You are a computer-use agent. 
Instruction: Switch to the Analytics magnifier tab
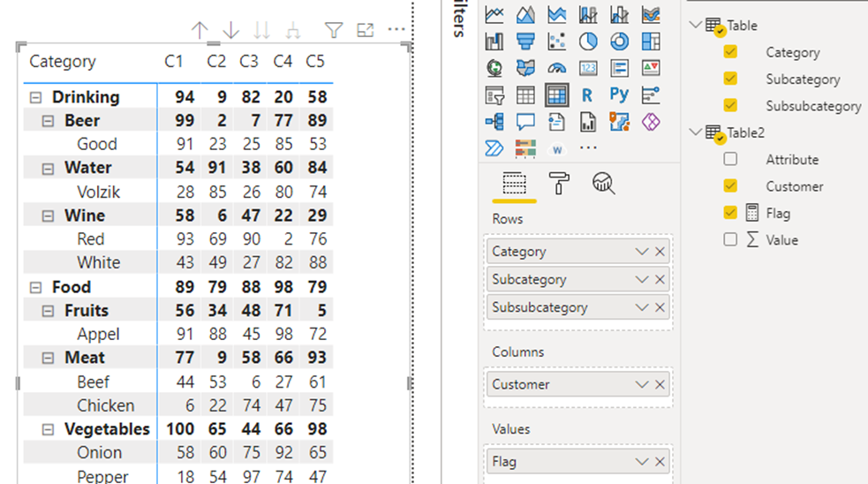click(603, 184)
